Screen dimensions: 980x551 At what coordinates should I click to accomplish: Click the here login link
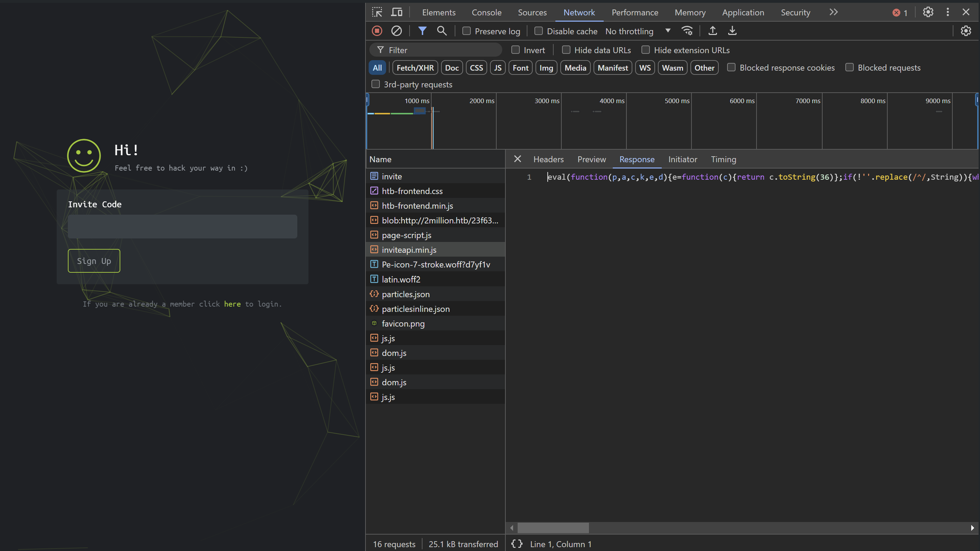coord(232,304)
